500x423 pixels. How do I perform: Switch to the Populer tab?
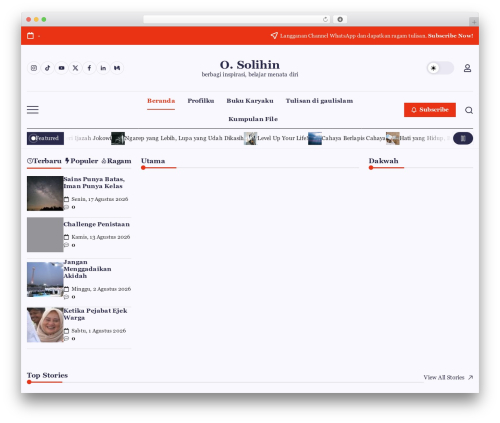click(x=81, y=161)
